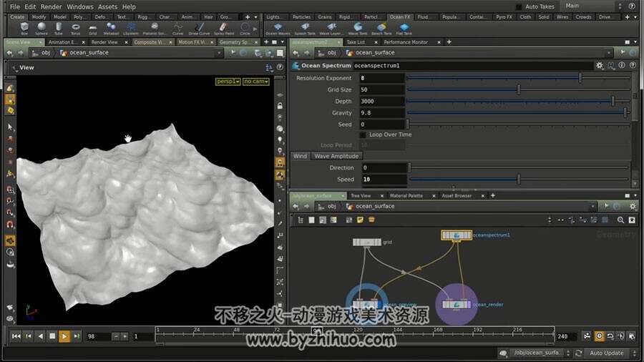The height and width of the screenshot is (362, 644).
Task: Select the L-System shelf tool
Action: (131, 29)
